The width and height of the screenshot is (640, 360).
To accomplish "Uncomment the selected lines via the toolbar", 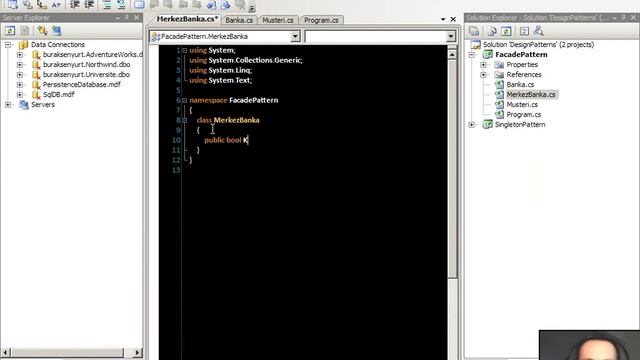I will [x=121, y=4].
